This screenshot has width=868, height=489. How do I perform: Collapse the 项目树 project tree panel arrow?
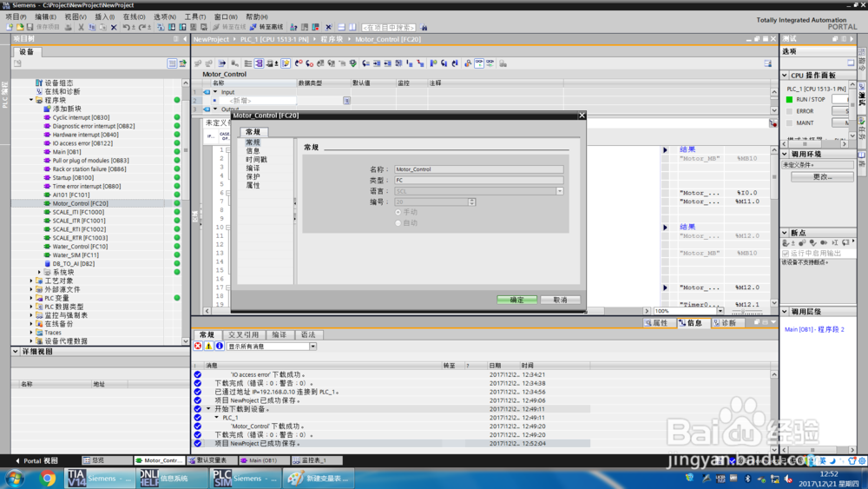pyautogui.click(x=185, y=39)
